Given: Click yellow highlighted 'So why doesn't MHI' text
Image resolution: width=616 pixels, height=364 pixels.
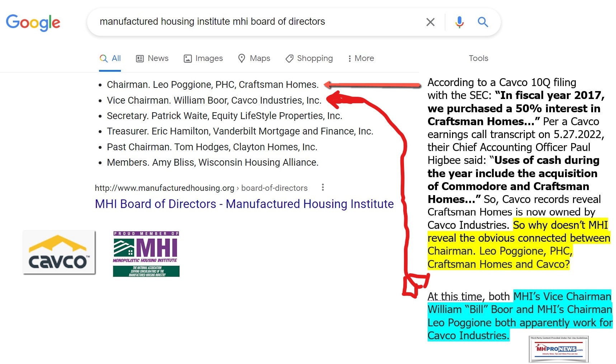Looking at the screenshot, I should 560,225.
